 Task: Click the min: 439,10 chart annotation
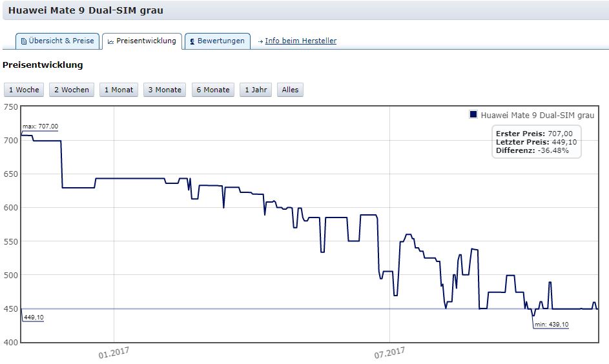click(x=552, y=325)
